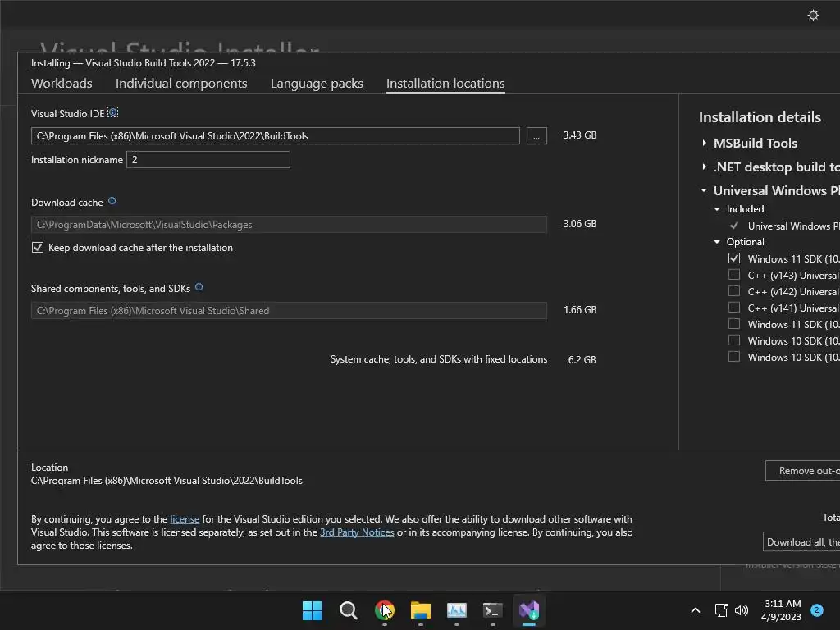The image size is (840, 630).
Task: Click the 3.06 GB size value
Action: coord(580,223)
